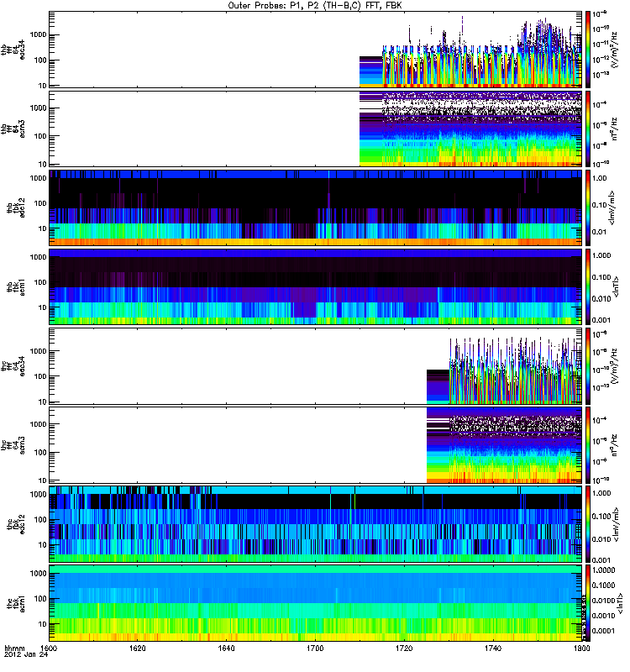Image resolution: width=630 pixels, height=672 pixels.
Task: Click the thb fff edc34 spectrogram panel
Action: click(x=315, y=50)
